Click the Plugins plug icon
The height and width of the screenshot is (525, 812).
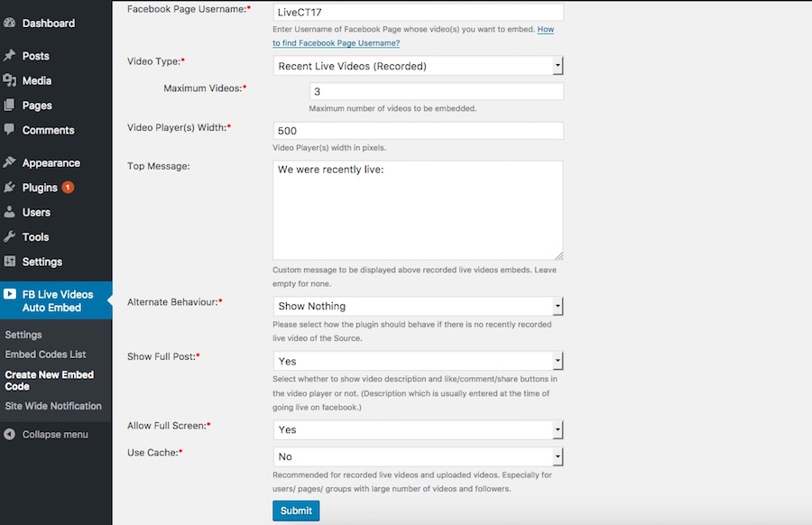click(x=10, y=188)
